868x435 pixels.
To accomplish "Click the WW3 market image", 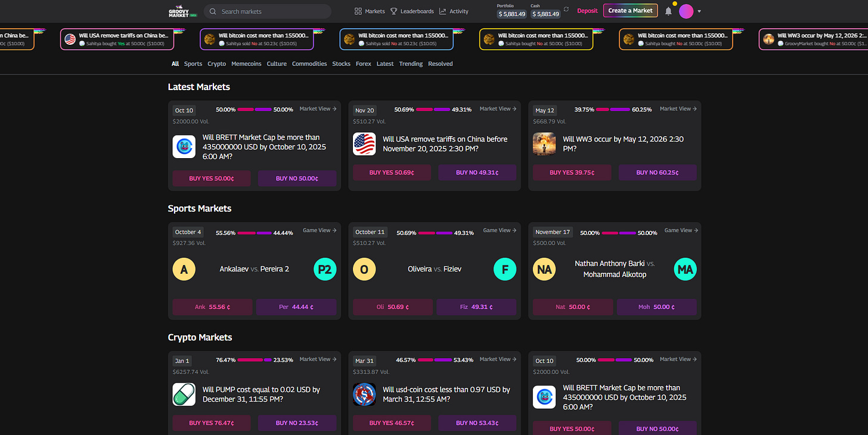I will tap(544, 144).
